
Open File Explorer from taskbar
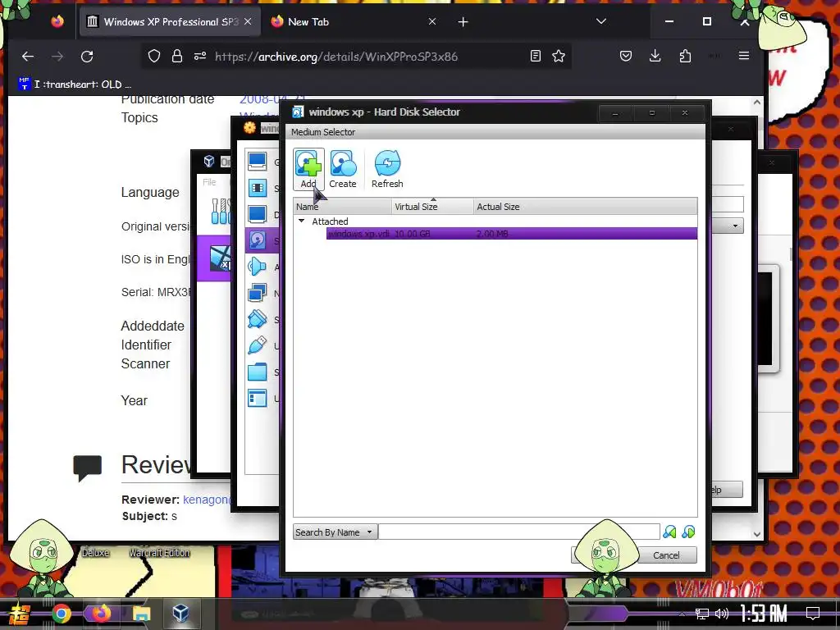(x=141, y=614)
